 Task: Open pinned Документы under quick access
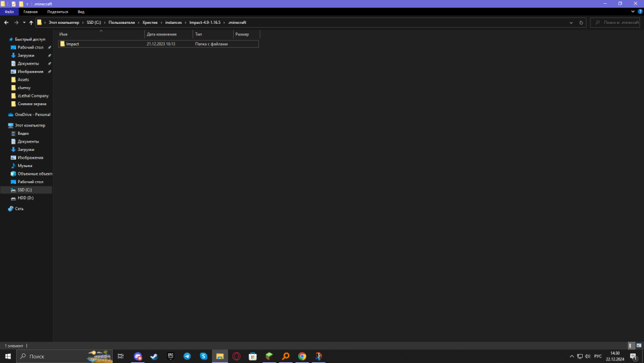tap(28, 64)
